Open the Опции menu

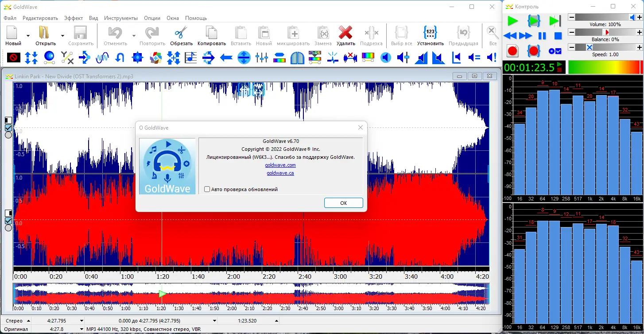[x=152, y=18]
